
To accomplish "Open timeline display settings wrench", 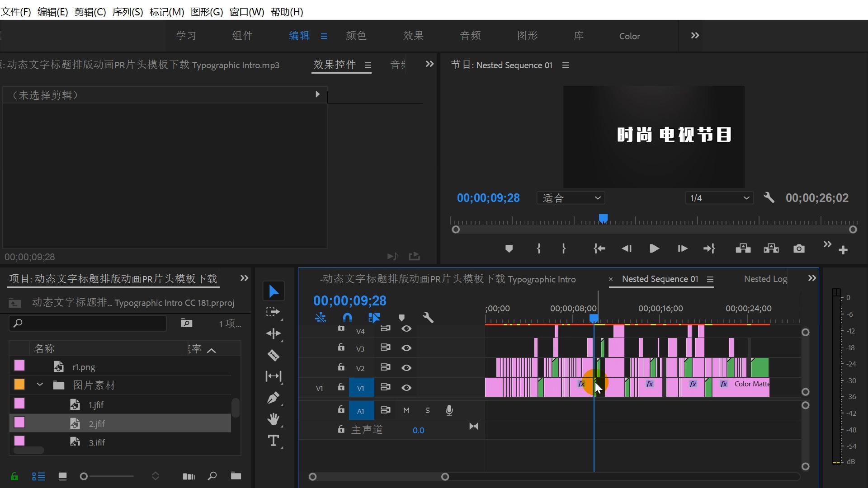I will (x=428, y=318).
